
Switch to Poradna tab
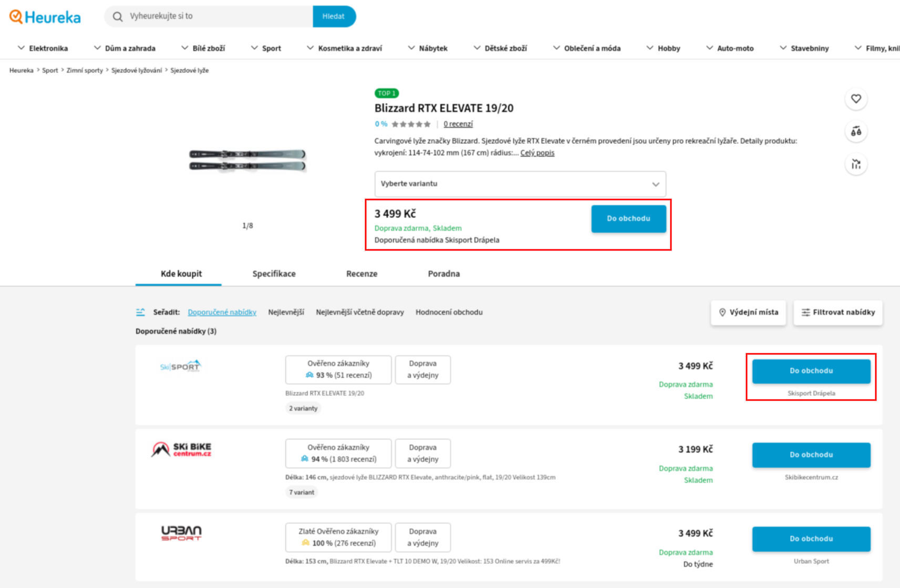(x=443, y=274)
